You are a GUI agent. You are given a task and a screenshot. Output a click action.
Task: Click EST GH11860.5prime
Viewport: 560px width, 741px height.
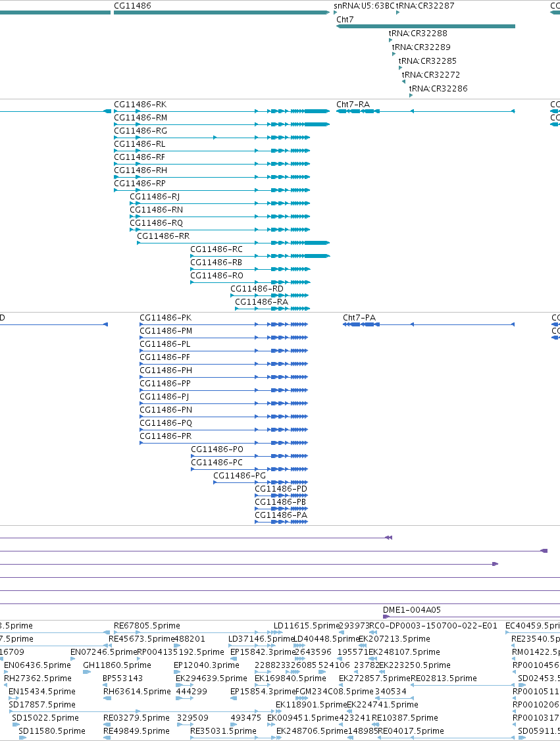116,665
